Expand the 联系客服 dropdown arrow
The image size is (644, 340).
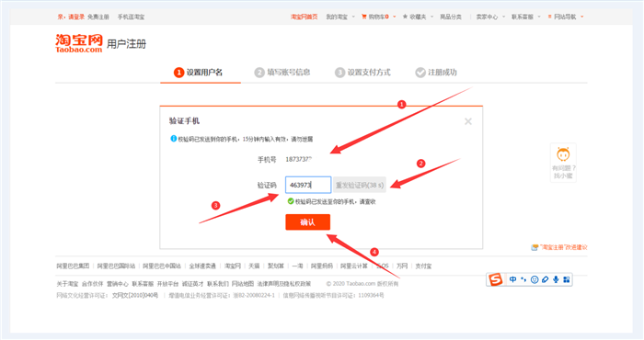pyautogui.click(x=539, y=17)
